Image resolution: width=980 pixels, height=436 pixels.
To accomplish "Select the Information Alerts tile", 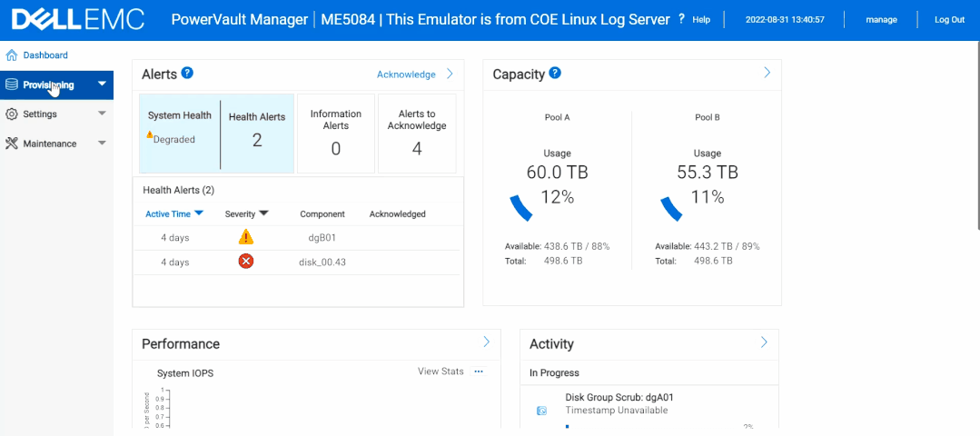I will (336, 134).
